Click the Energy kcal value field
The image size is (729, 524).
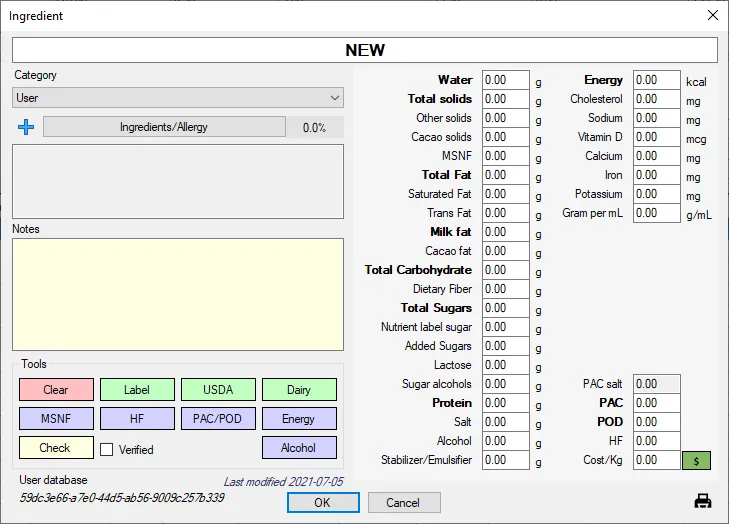tap(656, 80)
